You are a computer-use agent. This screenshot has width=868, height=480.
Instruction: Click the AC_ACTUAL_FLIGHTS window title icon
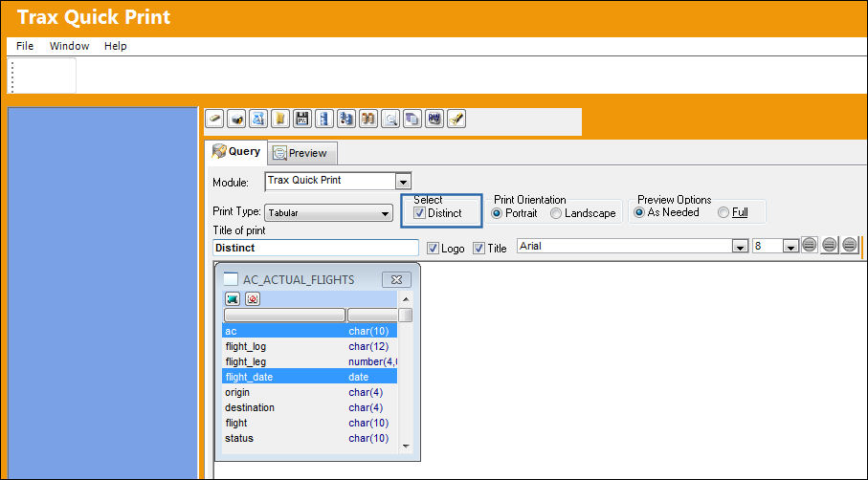(x=231, y=279)
